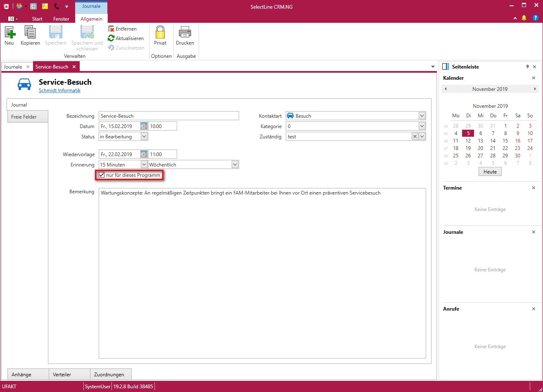Image resolution: width=543 pixels, height=392 pixels.
Task: Open the calendar grid icon in title bar
Action: tap(34, 6)
